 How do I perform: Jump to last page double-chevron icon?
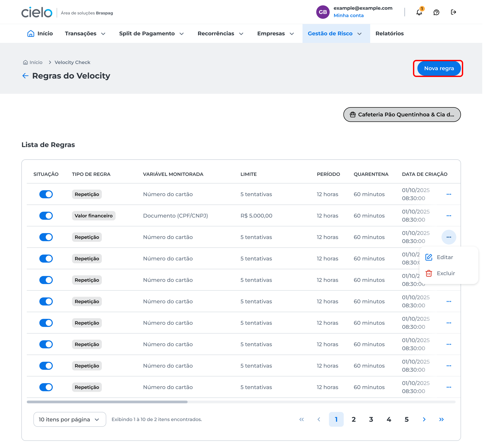tap(441, 419)
